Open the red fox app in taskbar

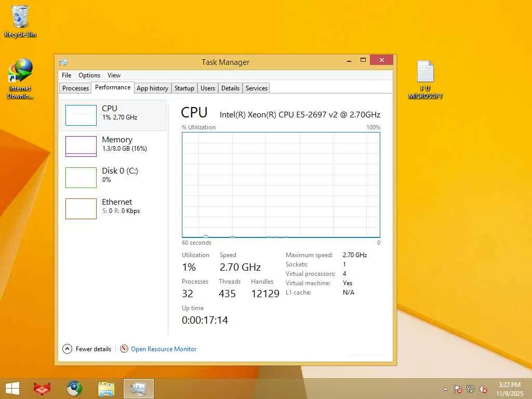pyautogui.click(x=42, y=389)
